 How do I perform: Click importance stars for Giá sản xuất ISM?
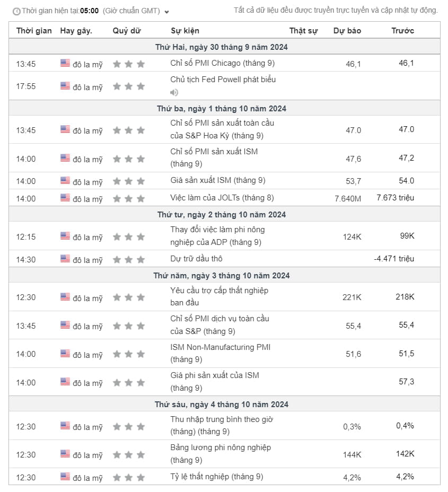click(128, 181)
